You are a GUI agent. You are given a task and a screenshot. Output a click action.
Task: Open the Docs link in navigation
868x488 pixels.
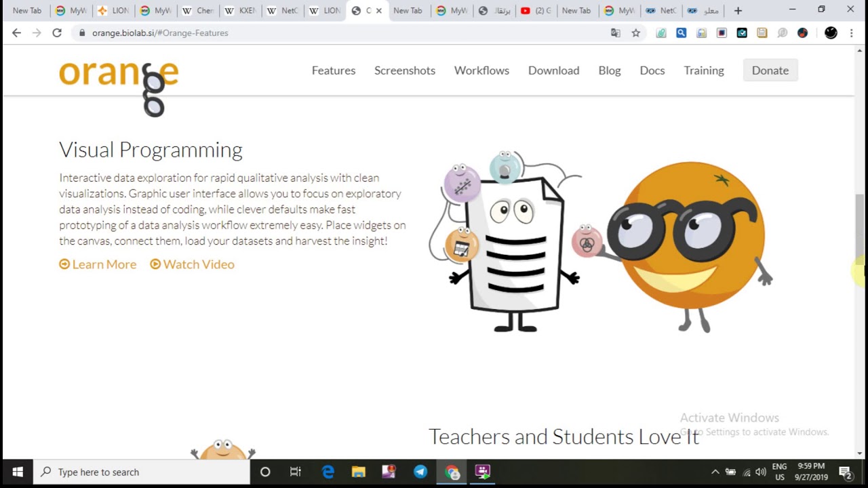(x=652, y=70)
